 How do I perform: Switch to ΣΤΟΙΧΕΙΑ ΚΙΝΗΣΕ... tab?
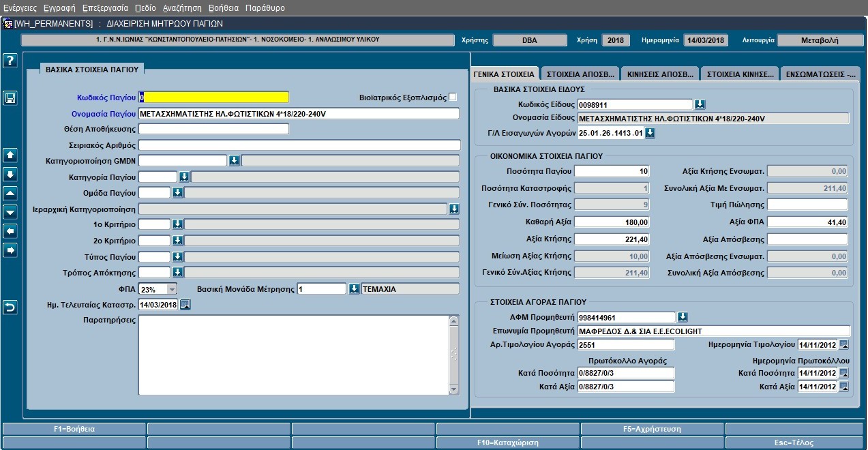tap(740, 74)
